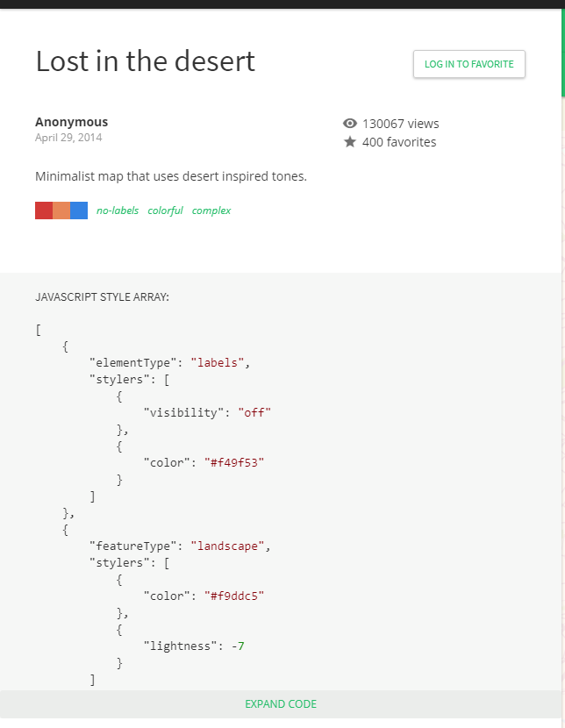Click the 400 favorites count text
The height and width of the screenshot is (728, 565).
click(399, 142)
